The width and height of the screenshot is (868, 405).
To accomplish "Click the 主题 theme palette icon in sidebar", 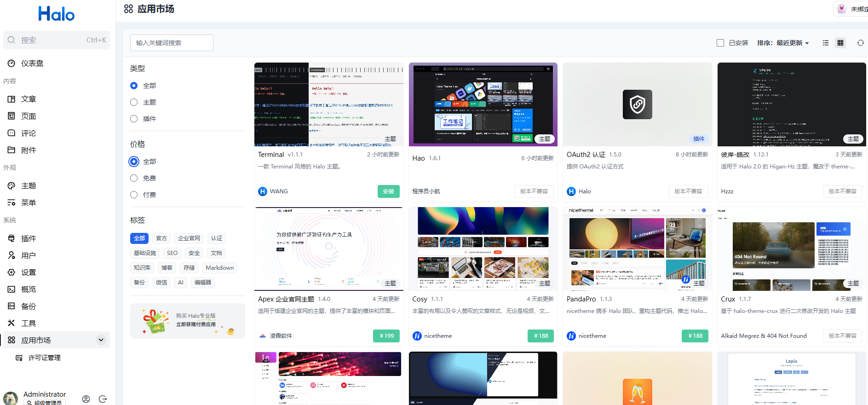I will pos(11,185).
